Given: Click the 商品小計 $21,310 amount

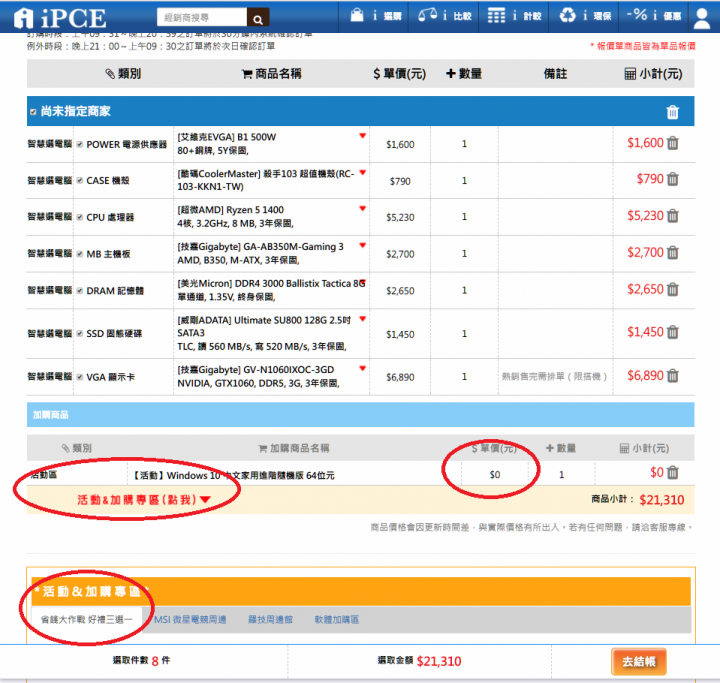Looking at the screenshot, I should coord(662,500).
